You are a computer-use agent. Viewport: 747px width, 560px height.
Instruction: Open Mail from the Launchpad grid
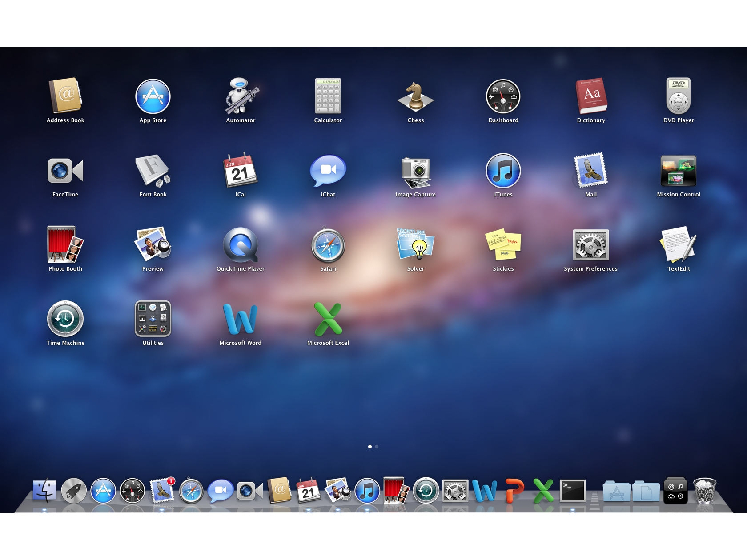pos(591,171)
